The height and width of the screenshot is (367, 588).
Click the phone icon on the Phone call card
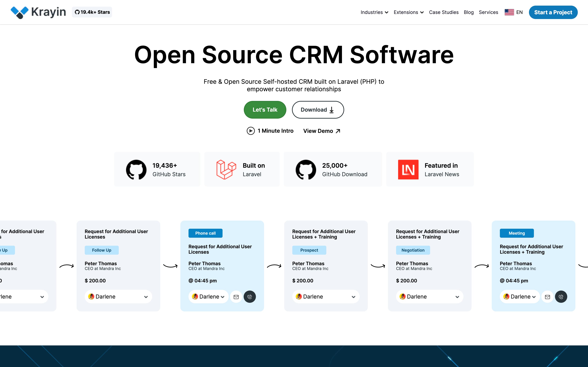[250, 297]
